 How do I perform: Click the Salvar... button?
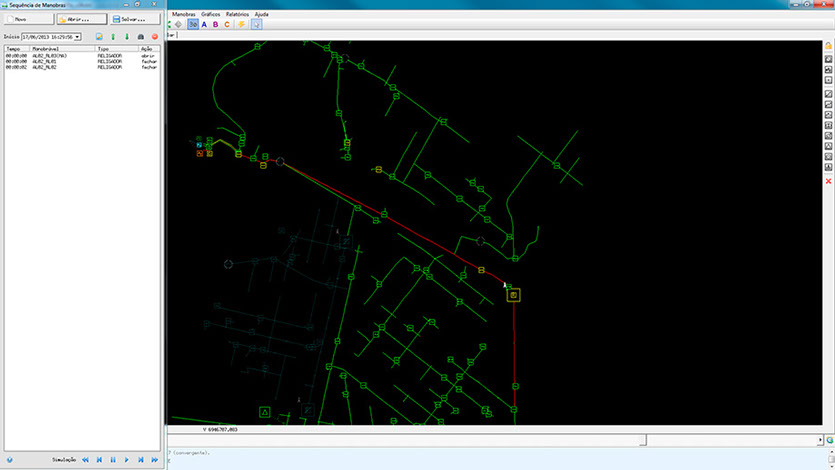click(x=133, y=19)
